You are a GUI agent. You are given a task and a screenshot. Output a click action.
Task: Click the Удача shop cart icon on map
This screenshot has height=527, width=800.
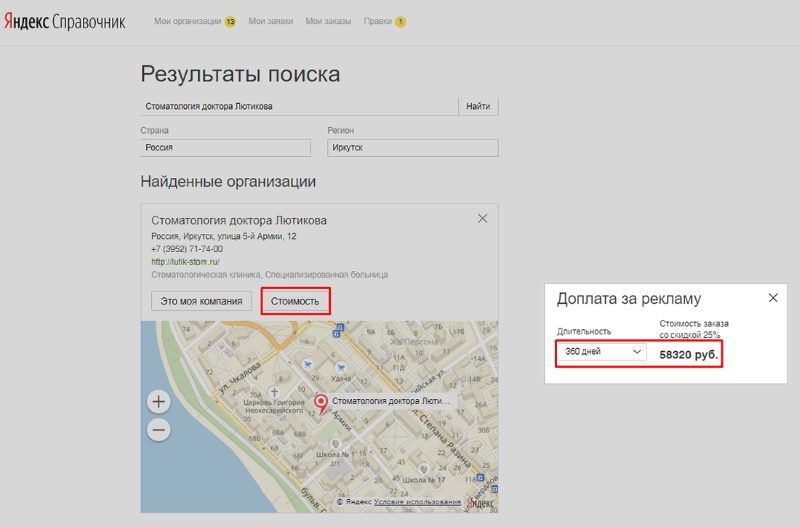(x=341, y=367)
